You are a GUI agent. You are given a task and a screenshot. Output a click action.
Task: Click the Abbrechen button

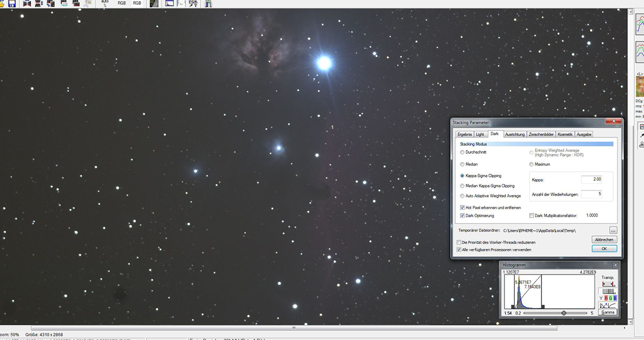(604, 240)
